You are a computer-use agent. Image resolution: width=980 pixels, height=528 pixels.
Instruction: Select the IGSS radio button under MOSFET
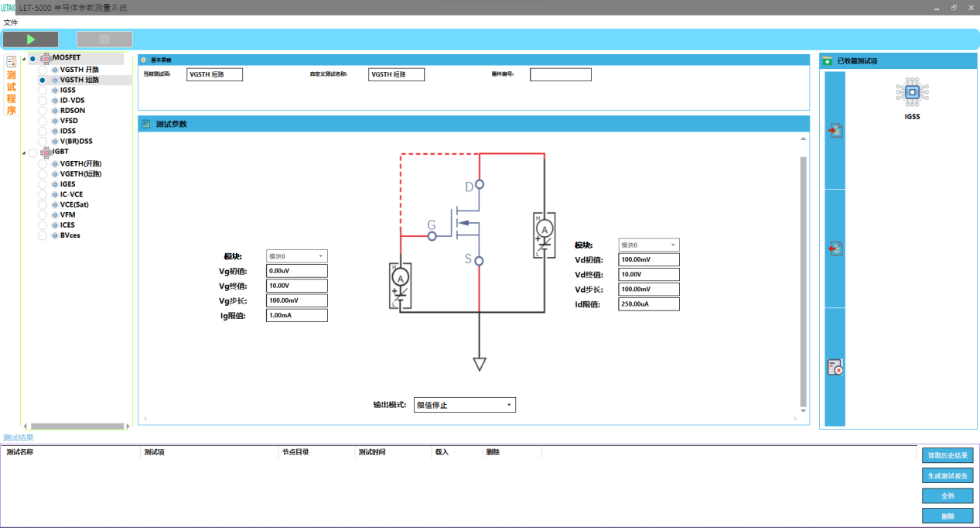[43, 91]
